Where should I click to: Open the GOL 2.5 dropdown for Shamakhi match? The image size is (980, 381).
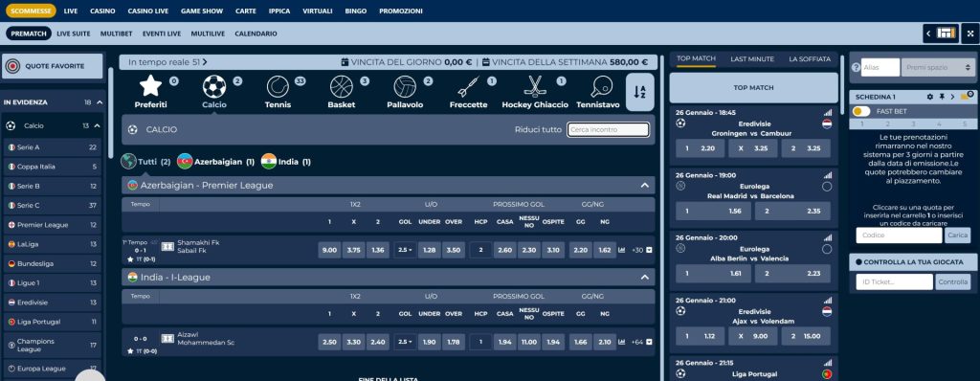(405, 250)
